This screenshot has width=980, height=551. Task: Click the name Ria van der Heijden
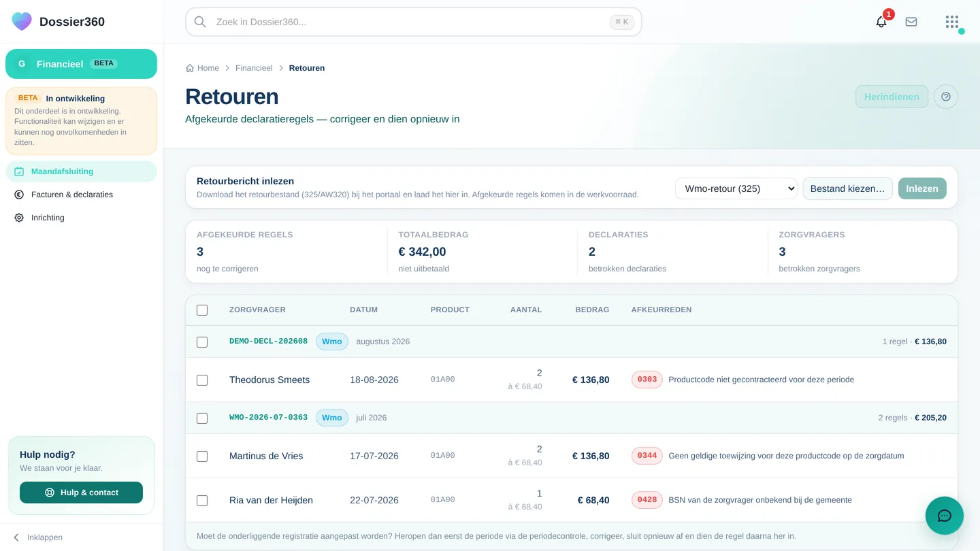tap(271, 500)
